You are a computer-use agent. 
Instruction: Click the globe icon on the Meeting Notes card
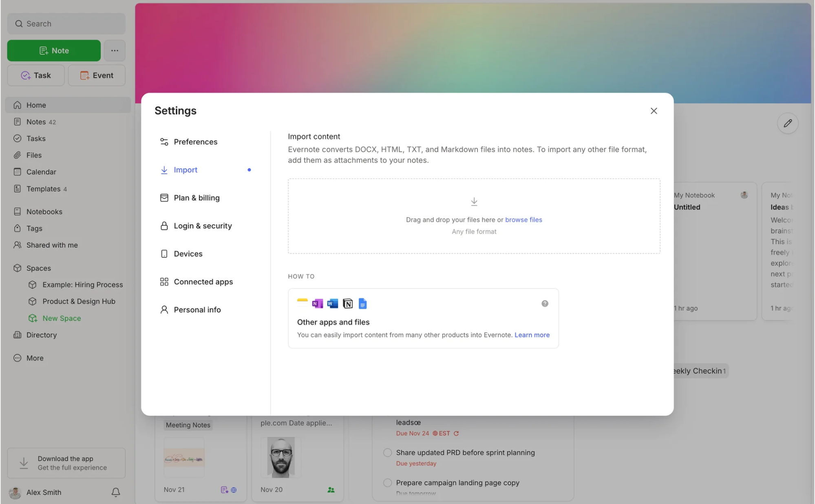tap(234, 490)
